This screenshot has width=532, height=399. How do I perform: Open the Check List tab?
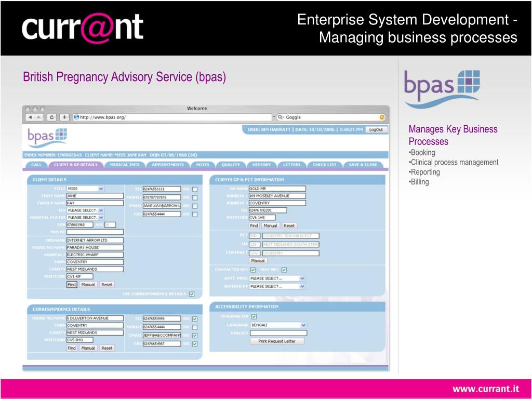click(324, 165)
